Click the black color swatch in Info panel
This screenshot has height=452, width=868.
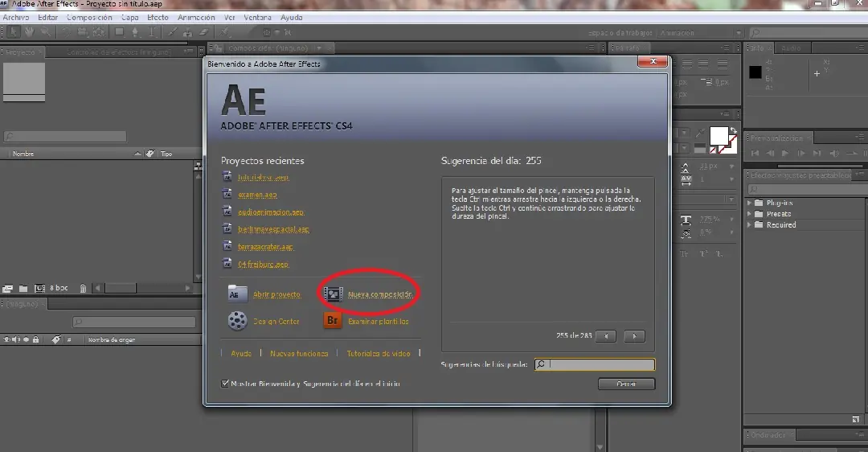755,72
